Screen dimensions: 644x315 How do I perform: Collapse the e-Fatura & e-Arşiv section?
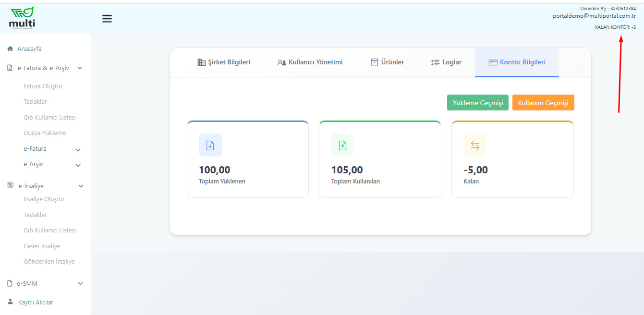pos(80,68)
